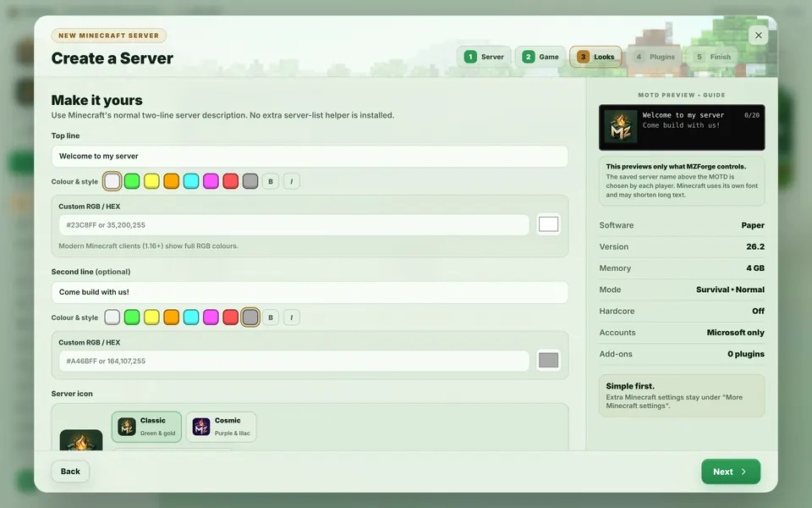Open the grey colour picker for second line

[x=548, y=361]
